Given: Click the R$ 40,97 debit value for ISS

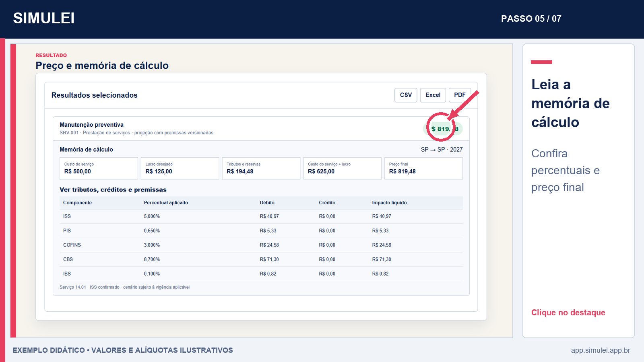Looking at the screenshot, I should pyautogui.click(x=269, y=216).
